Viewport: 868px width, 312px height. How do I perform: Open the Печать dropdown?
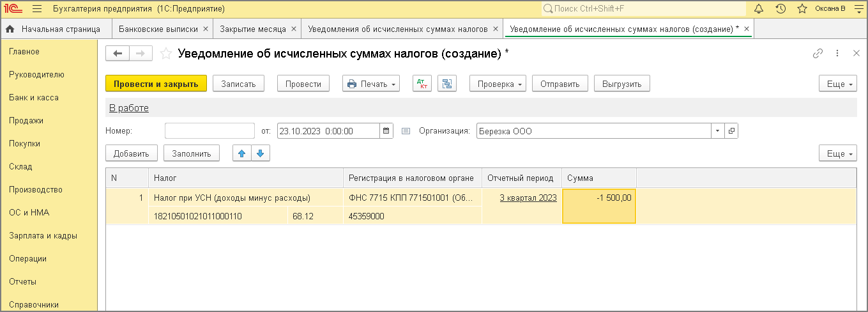371,84
